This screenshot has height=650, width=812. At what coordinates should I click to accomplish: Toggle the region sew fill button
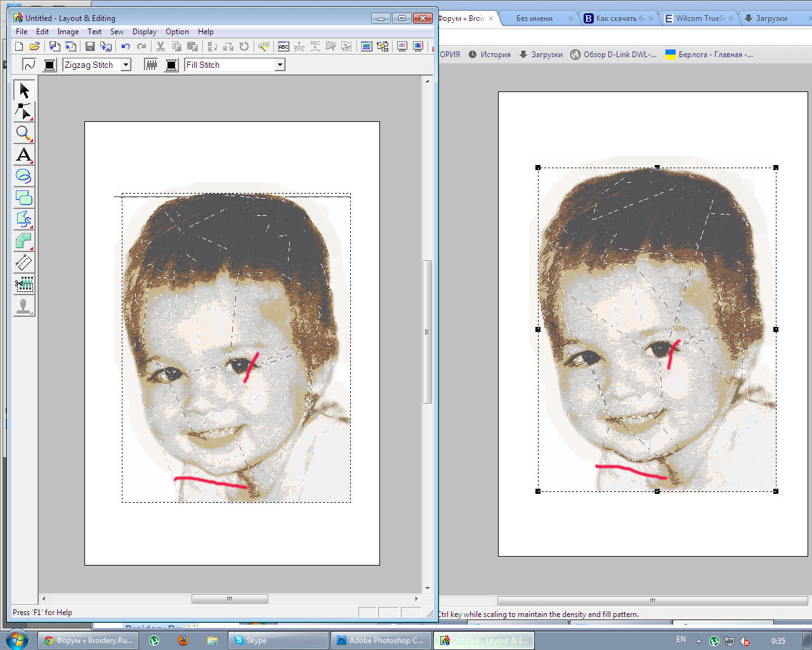pos(151,65)
